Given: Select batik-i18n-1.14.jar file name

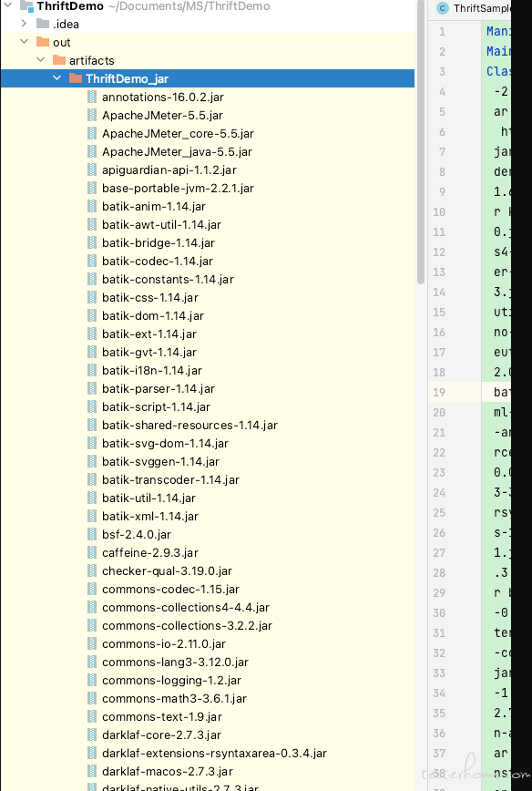Looking at the screenshot, I should (152, 370).
